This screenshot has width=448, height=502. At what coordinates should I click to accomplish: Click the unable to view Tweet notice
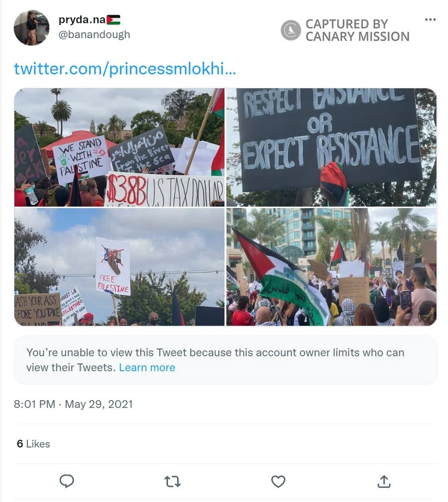[225, 360]
